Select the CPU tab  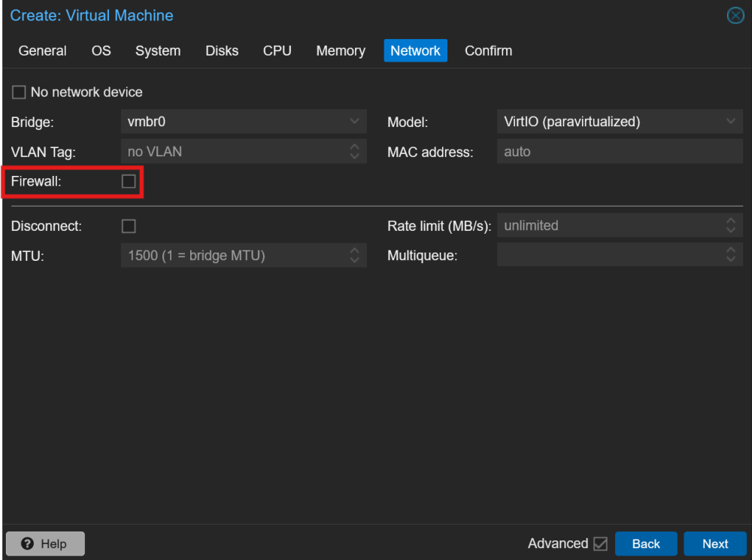[x=277, y=51]
